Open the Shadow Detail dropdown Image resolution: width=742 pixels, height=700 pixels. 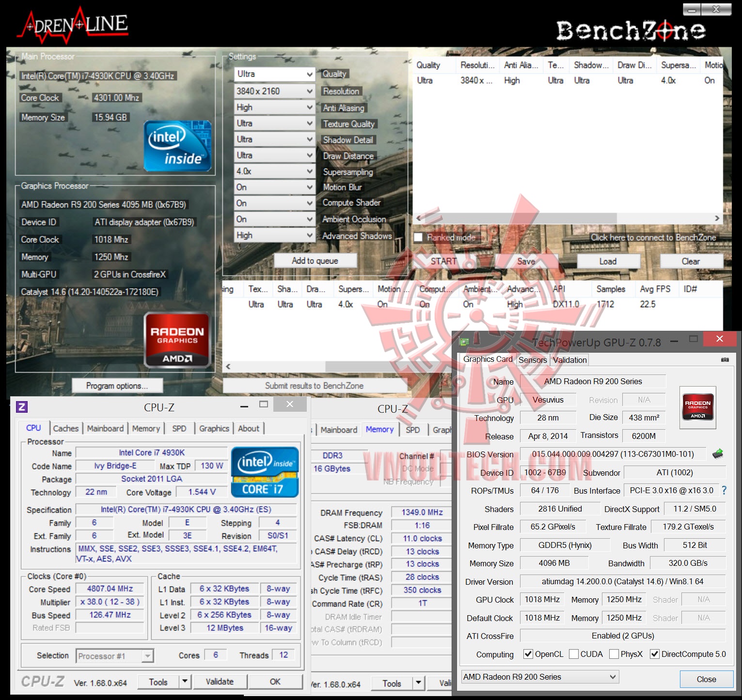(275, 139)
